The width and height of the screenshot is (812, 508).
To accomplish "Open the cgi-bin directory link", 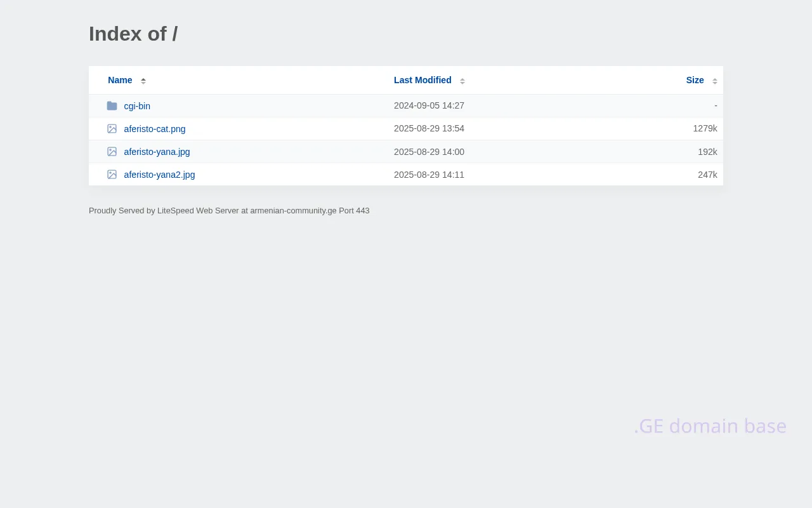I will click(137, 106).
